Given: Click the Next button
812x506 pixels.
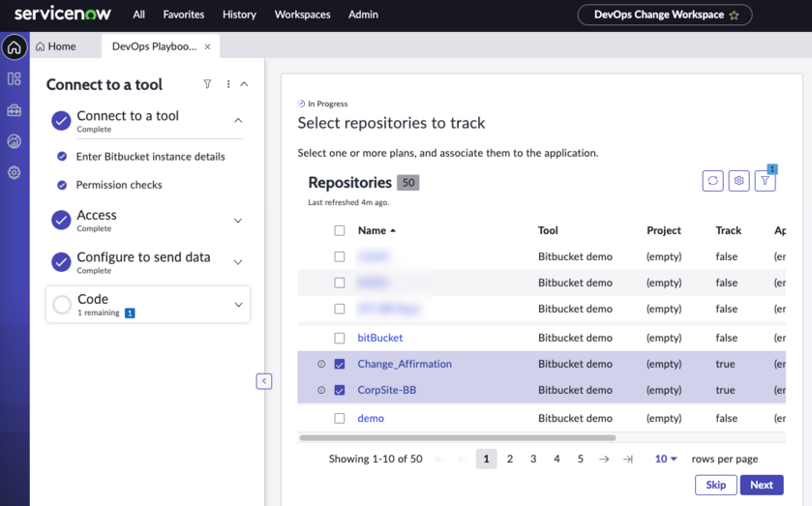Looking at the screenshot, I should [762, 485].
